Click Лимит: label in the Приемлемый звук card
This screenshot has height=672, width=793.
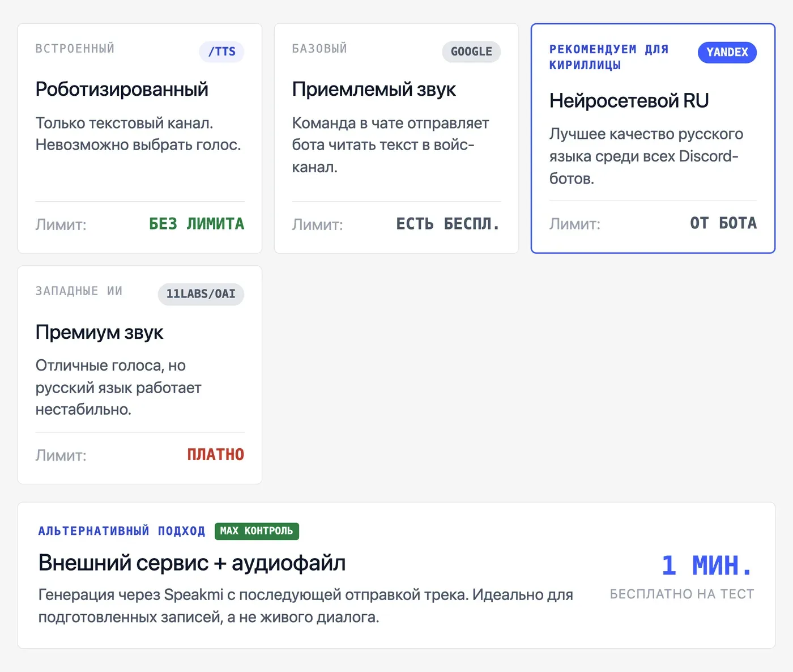click(x=318, y=225)
